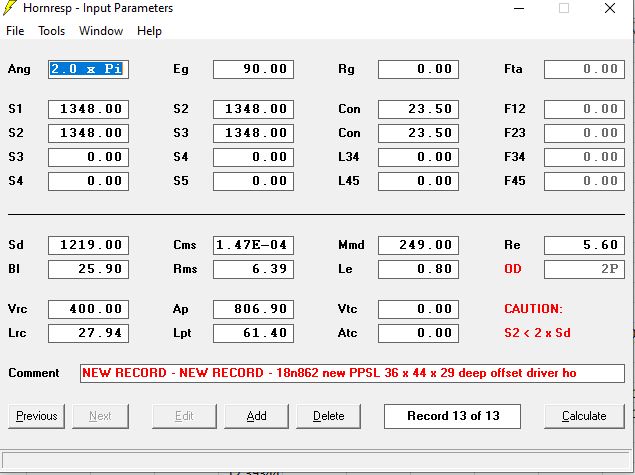The height and width of the screenshot is (475, 635).
Task: Open the File menu
Action: coord(15,31)
